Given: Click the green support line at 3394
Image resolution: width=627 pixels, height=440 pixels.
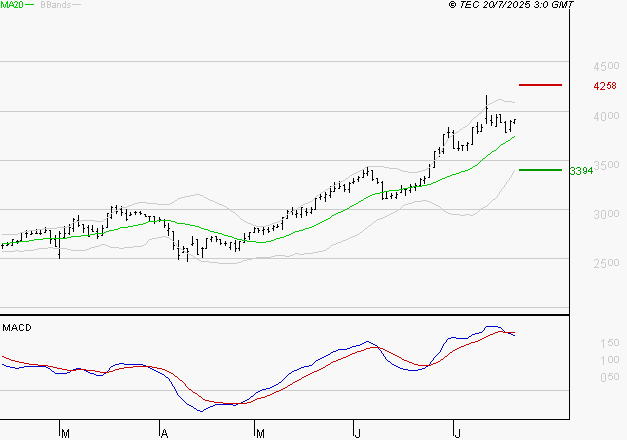Looking at the screenshot, I should pyautogui.click(x=540, y=170).
